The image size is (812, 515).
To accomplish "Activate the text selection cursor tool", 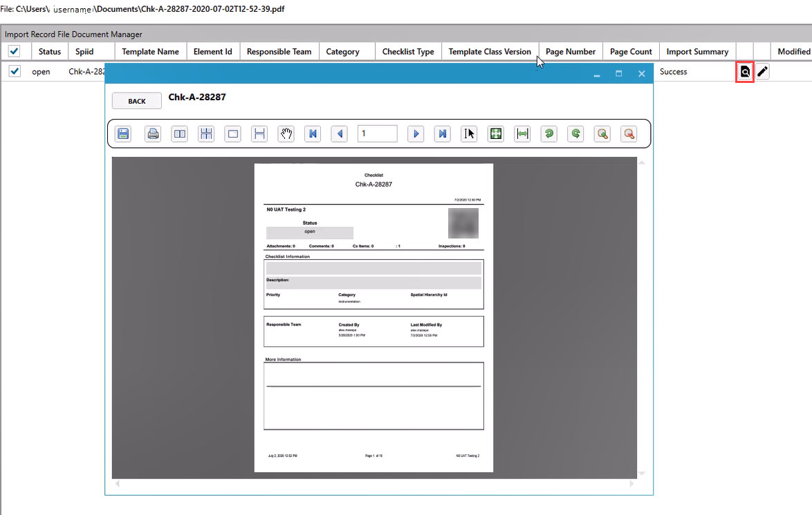I will point(469,134).
